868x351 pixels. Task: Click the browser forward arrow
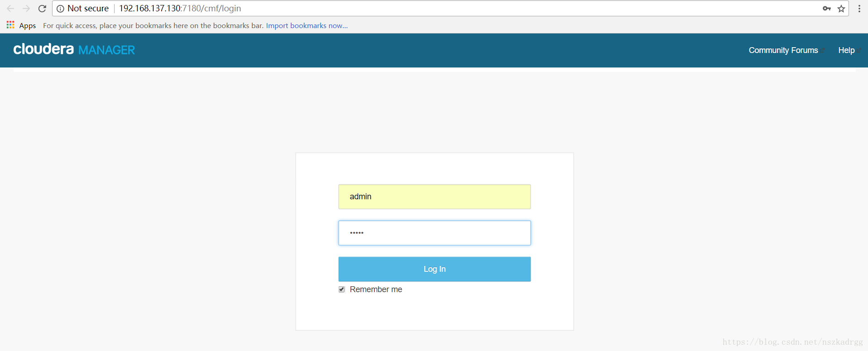[x=26, y=9]
